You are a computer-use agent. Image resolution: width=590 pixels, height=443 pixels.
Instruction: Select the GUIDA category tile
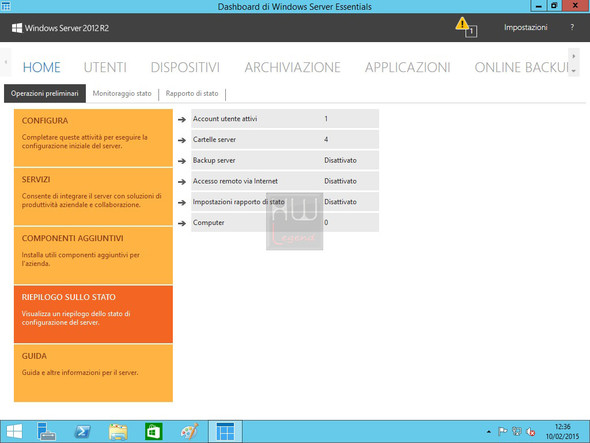coord(93,373)
